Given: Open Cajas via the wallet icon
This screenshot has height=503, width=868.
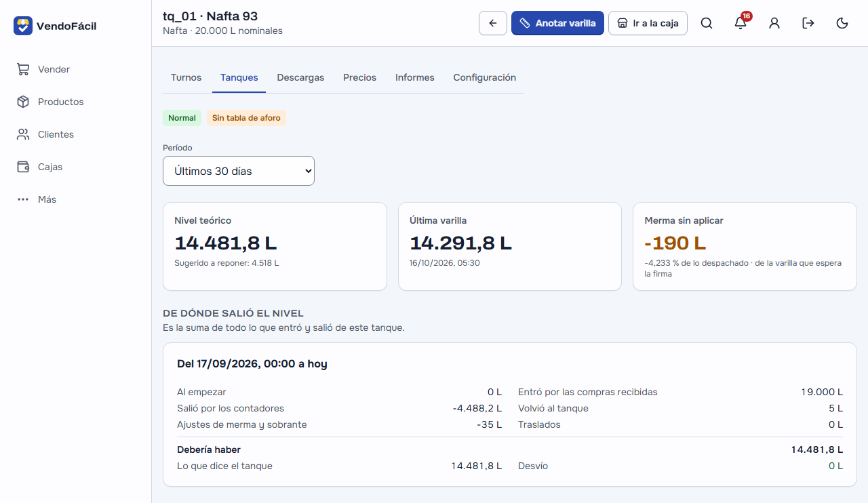Looking at the screenshot, I should click(23, 167).
